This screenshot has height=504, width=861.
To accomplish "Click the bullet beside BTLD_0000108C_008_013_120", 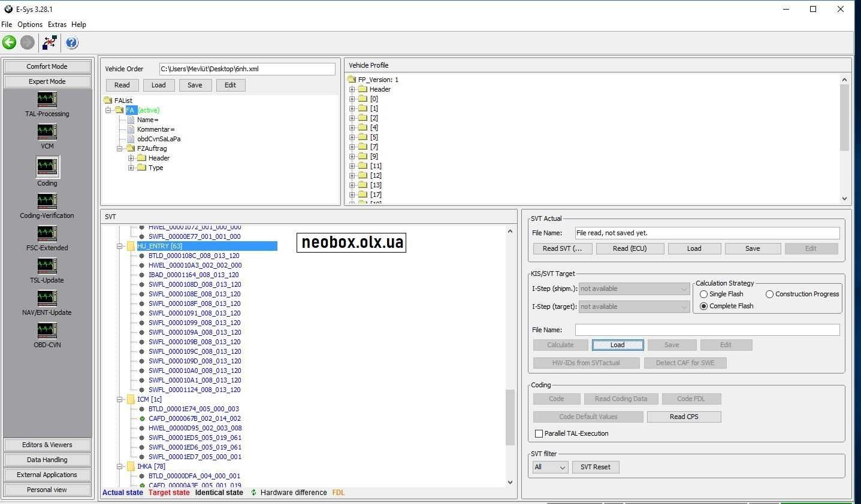I will pos(142,256).
